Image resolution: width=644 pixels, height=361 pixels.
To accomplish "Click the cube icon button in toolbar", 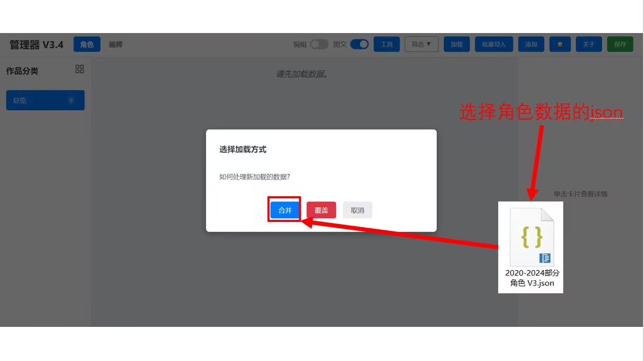I will tap(560, 45).
